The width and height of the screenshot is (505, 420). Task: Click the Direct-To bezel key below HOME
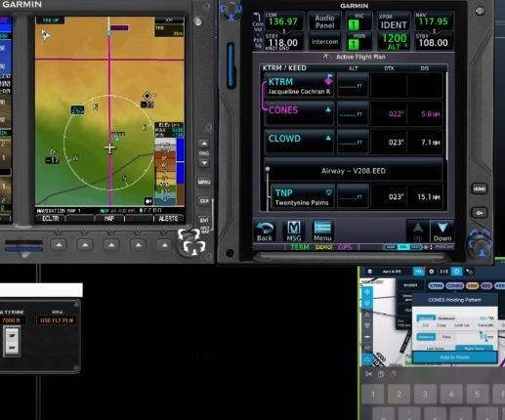coord(480,213)
